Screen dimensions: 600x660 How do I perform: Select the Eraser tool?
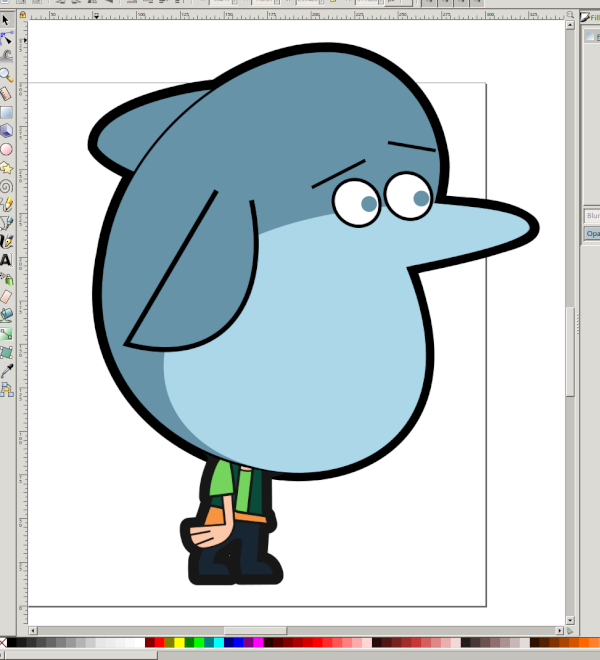coord(6,297)
